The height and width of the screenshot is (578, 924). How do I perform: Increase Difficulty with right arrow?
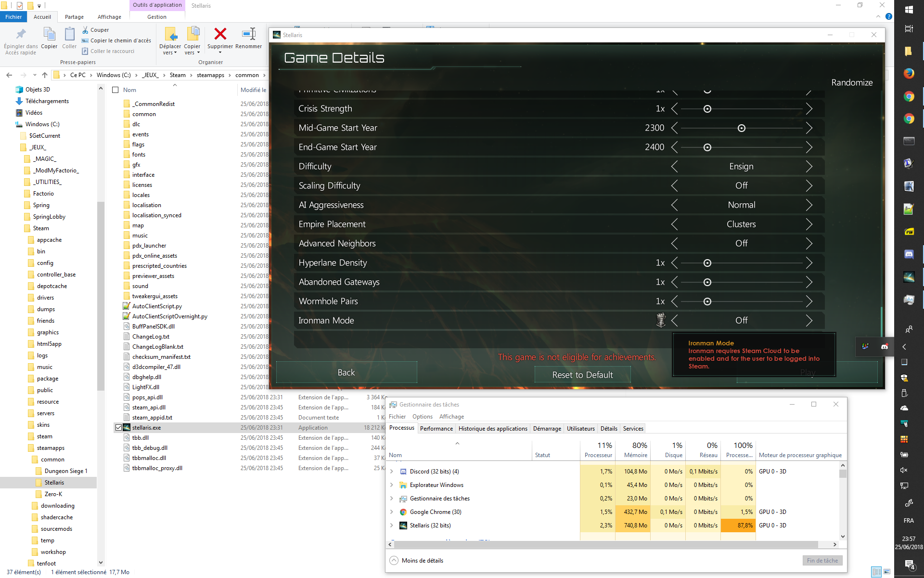click(809, 167)
